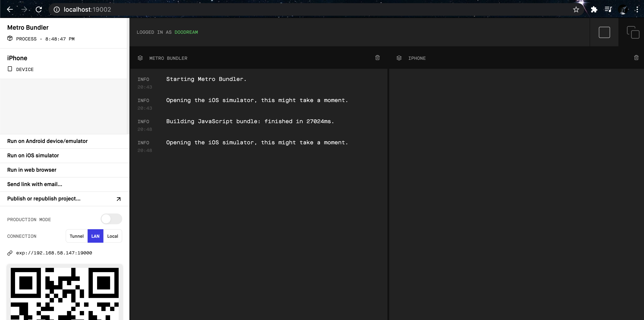644x320 pixels.
Task: Switch to single panel layout icon
Action: tap(604, 32)
